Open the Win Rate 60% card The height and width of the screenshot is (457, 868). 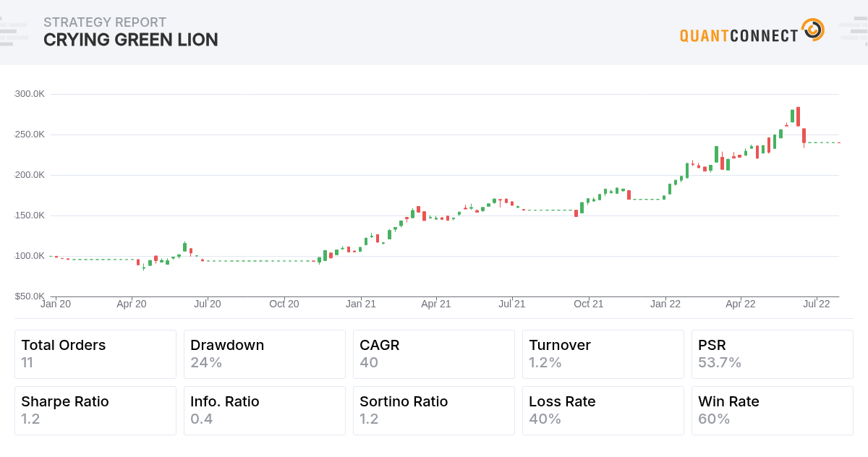[772, 410]
